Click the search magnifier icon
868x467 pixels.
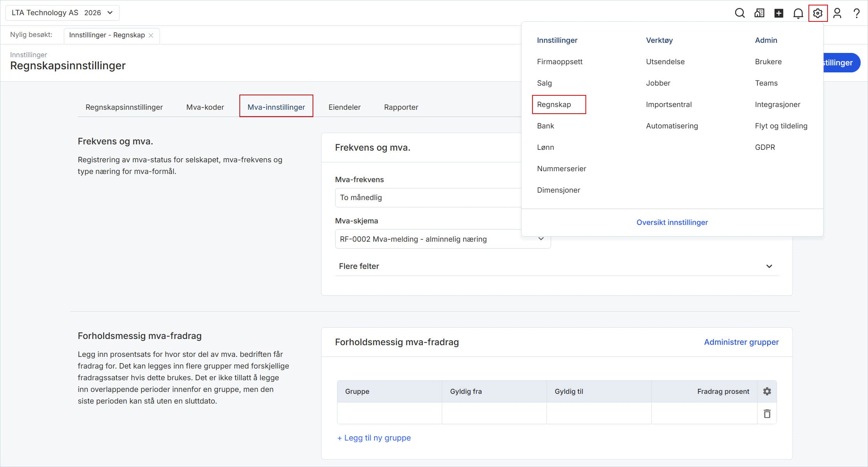(740, 13)
